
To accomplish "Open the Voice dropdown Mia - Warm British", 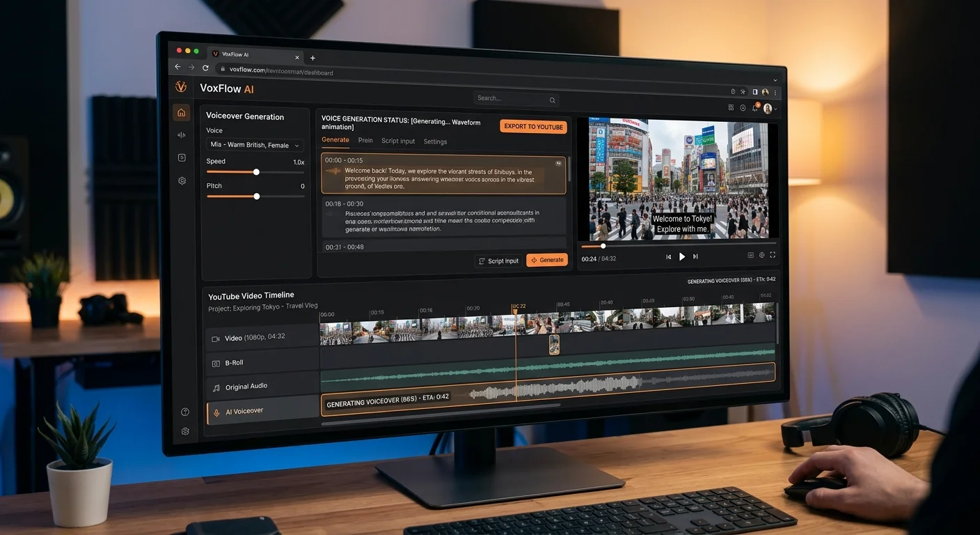I will point(255,145).
